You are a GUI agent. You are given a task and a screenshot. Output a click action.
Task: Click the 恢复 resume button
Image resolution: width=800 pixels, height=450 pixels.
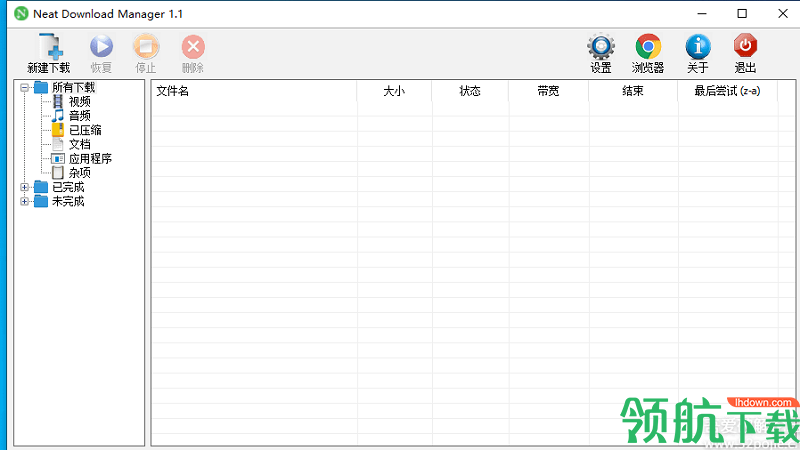[101, 53]
